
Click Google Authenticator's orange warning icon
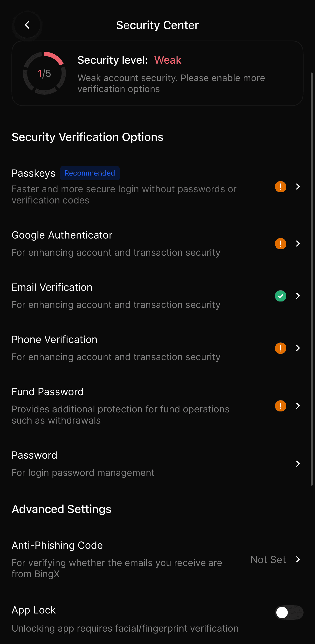click(x=280, y=244)
